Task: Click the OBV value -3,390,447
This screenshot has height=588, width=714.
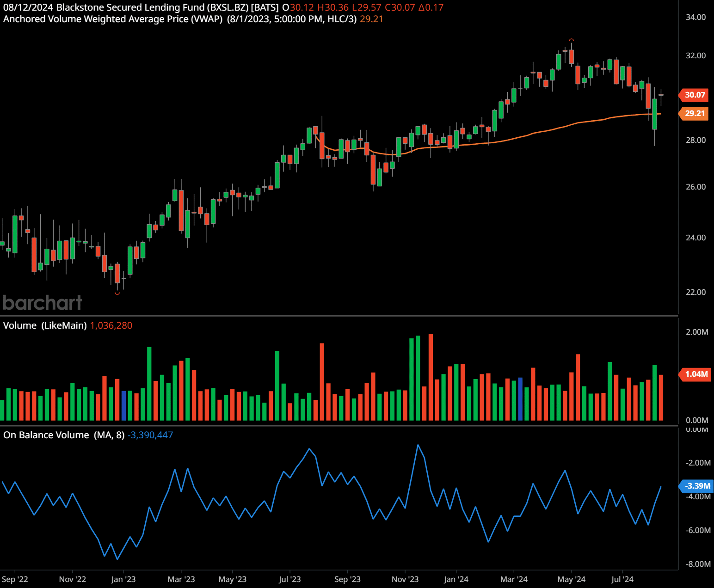Action: coord(150,435)
